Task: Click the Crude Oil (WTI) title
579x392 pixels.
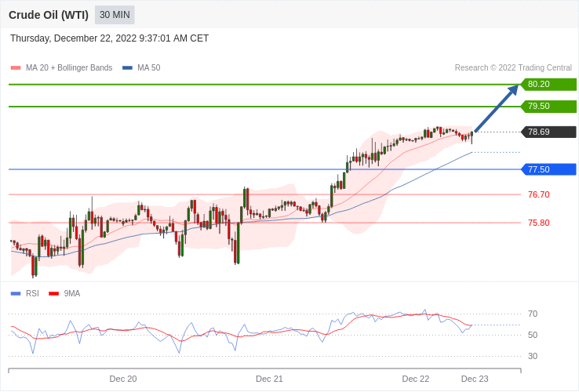Action: pyautogui.click(x=49, y=15)
